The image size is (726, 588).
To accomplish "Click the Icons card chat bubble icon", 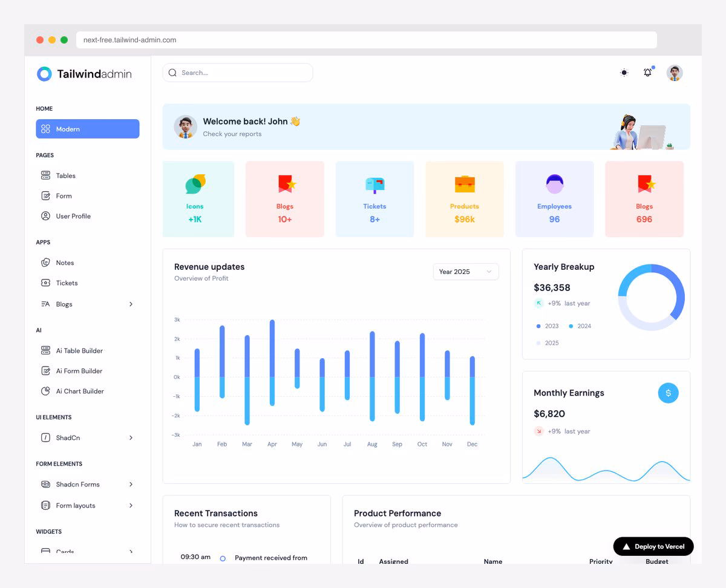I will (195, 183).
